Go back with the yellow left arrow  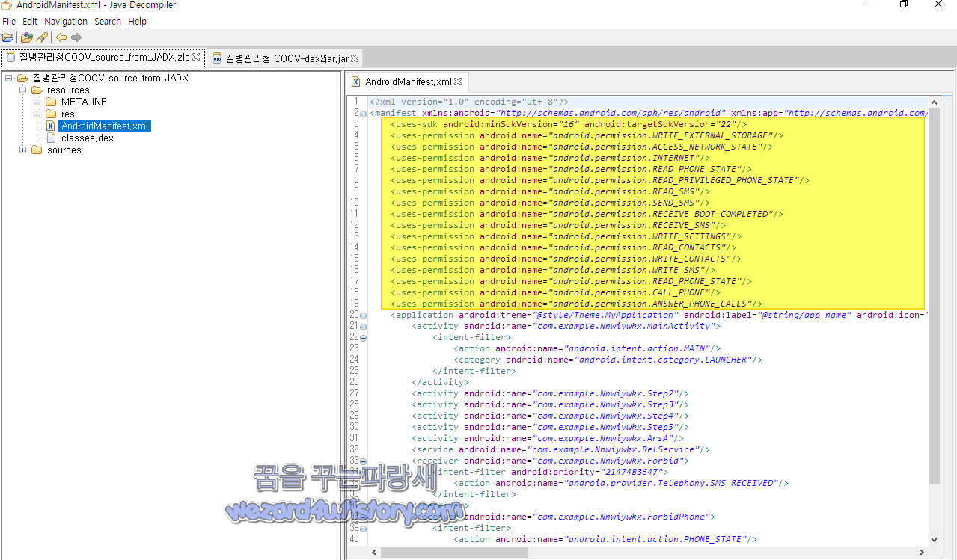61,37
